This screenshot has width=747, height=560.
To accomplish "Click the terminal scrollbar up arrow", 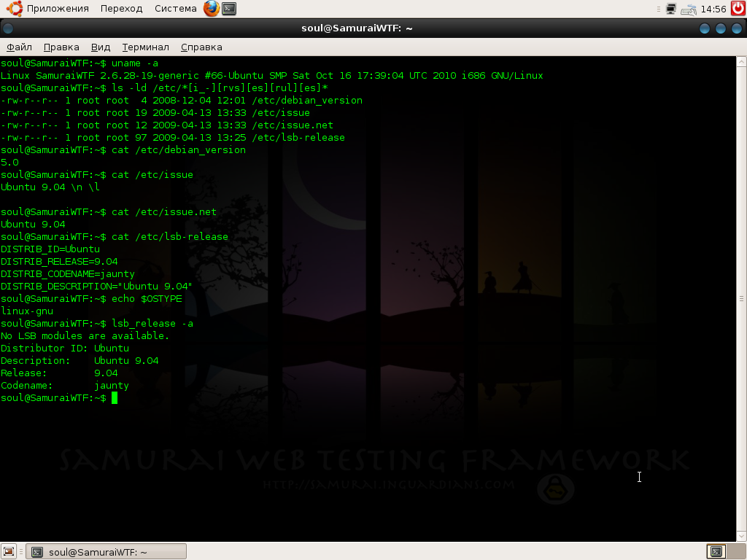I will click(x=741, y=61).
